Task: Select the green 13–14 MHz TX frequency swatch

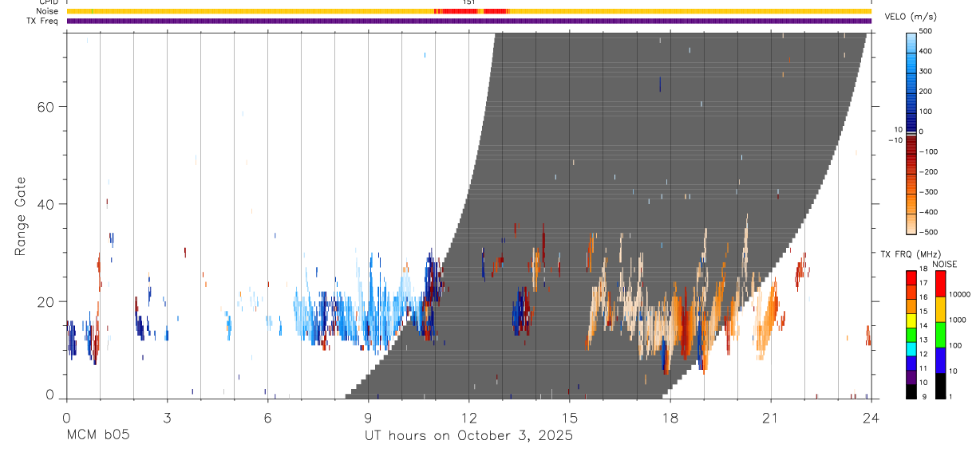Action: pos(911,333)
